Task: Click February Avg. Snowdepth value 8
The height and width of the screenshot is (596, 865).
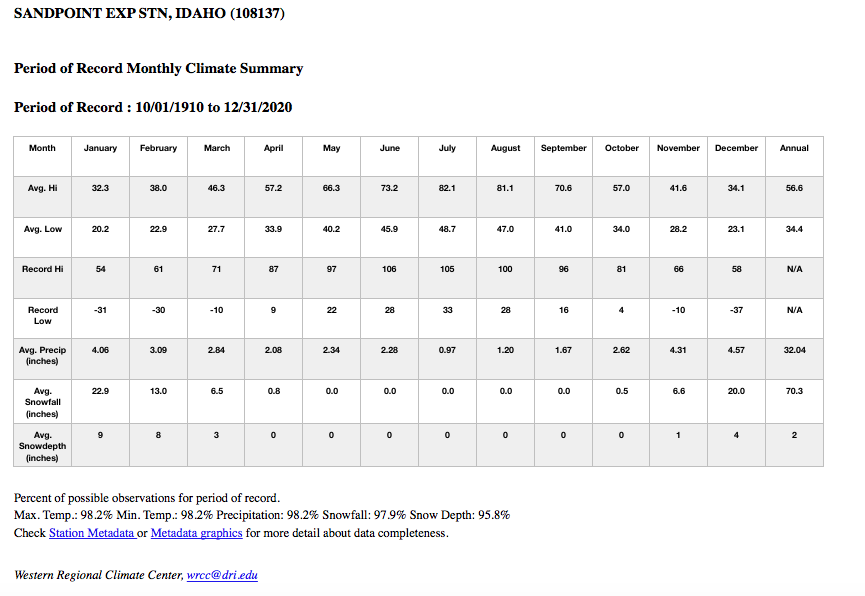Action: pos(158,435)
